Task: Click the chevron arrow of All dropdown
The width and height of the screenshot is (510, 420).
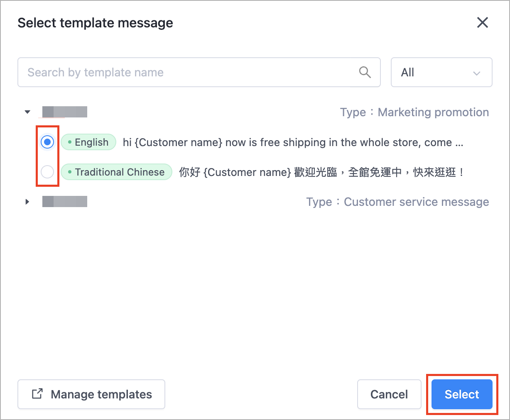Action: tap(476, 73)
